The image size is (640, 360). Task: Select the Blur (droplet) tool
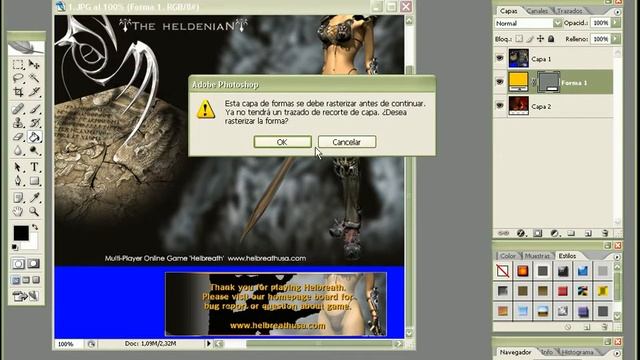pyautogui.click(x=18, y=150)
